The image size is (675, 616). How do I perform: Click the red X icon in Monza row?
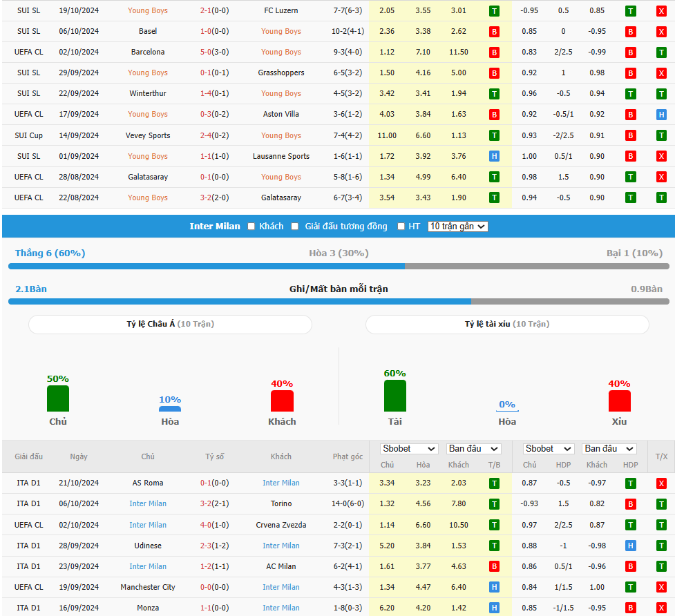point(661,608)
